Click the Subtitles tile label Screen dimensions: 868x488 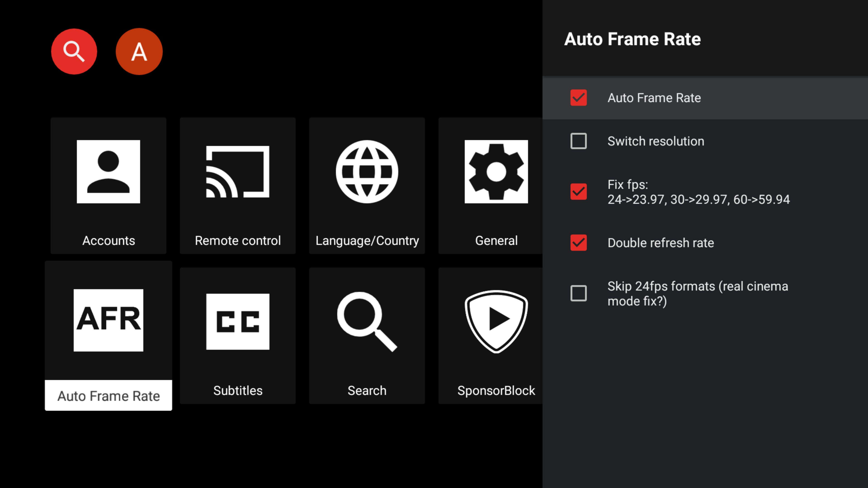(x=238, y=391)
